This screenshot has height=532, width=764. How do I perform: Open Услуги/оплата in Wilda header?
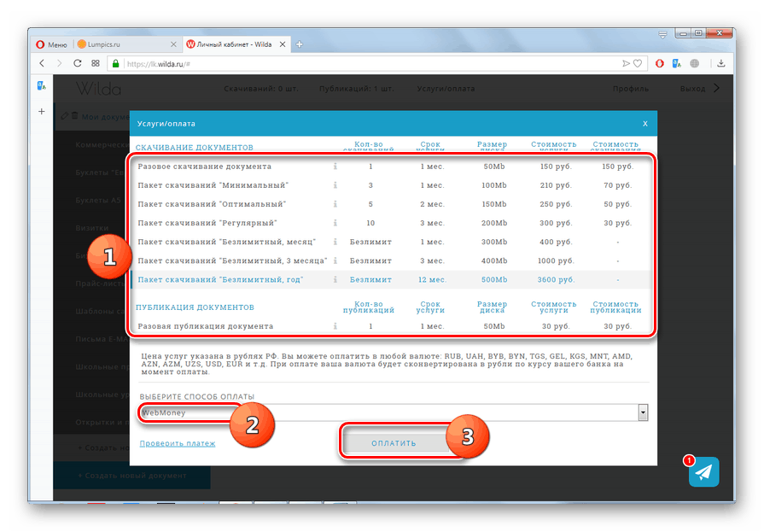pos(446,89)
